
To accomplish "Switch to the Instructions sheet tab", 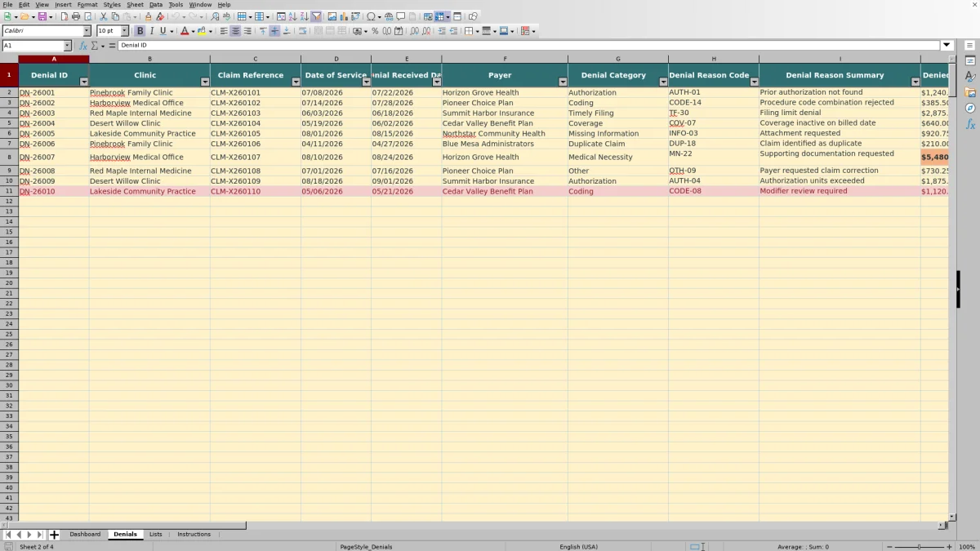I will point(194,535).
